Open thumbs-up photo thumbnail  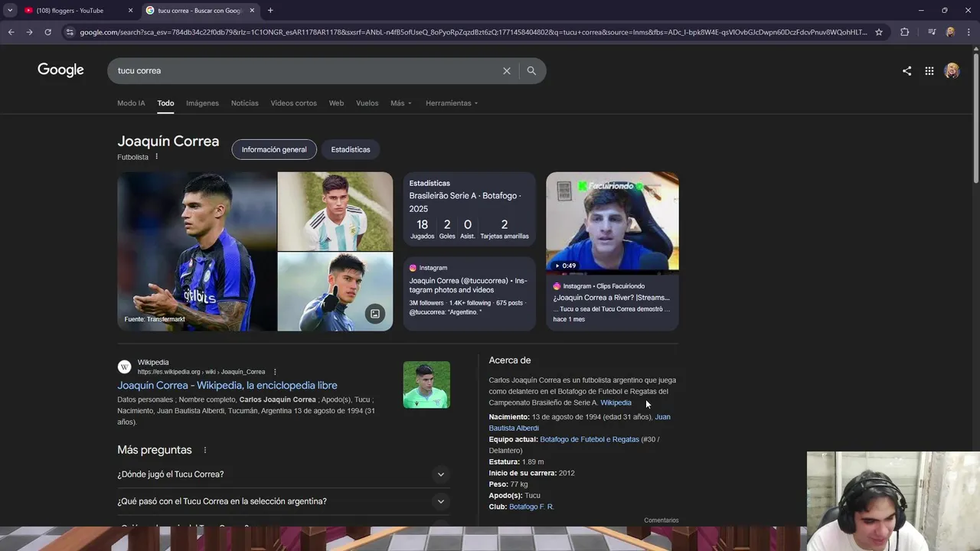point(335,292)
